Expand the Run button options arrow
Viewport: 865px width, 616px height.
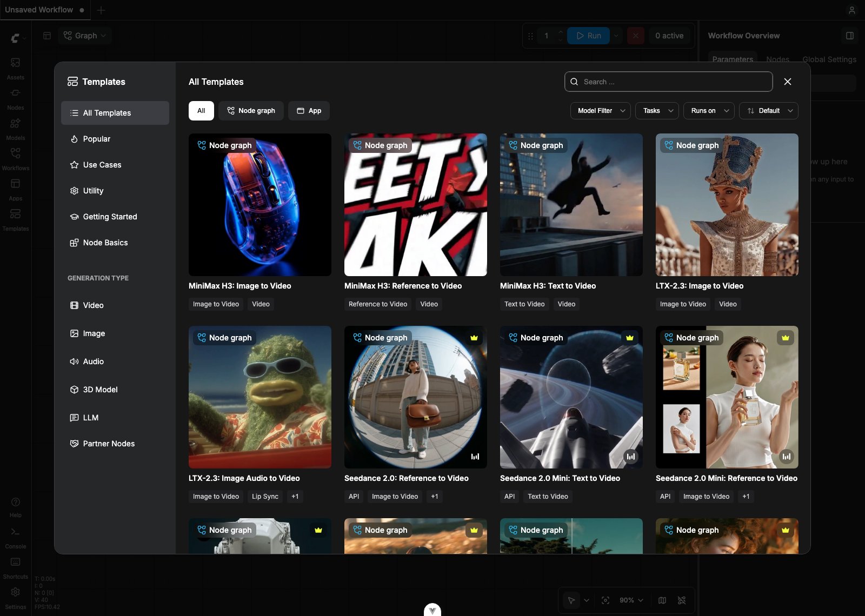616,36
